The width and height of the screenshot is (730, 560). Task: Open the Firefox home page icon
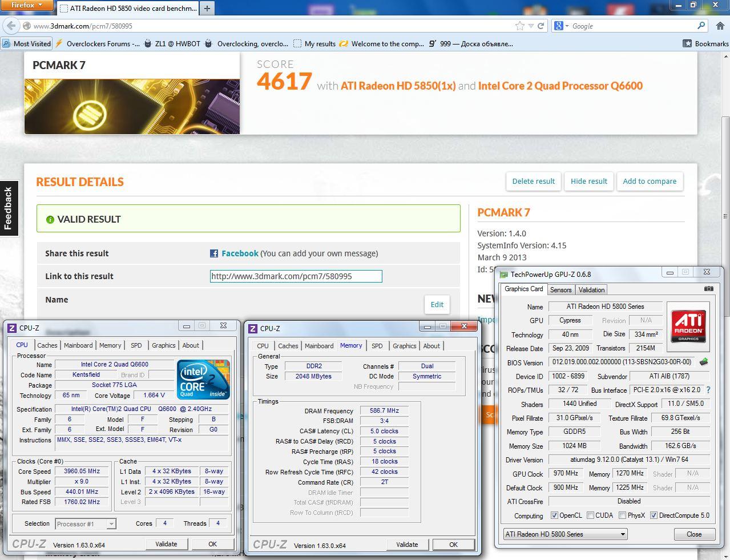(720, 26)
